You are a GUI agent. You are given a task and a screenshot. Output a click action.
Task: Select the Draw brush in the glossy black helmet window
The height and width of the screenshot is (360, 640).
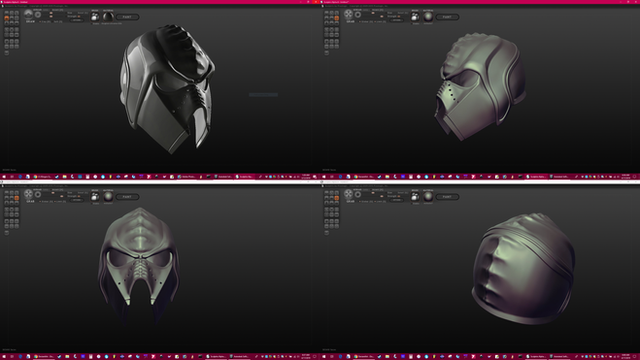click(7, 18)
